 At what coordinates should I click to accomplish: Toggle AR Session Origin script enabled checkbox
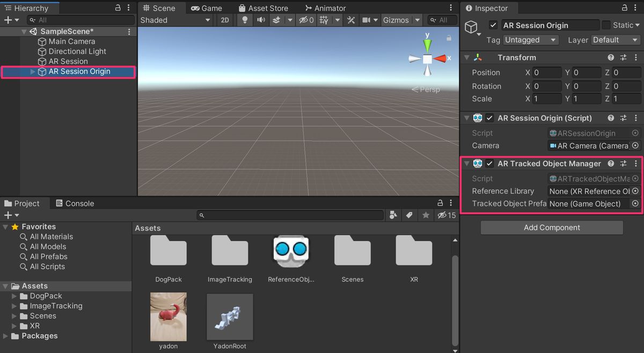(x=489, y=118)
